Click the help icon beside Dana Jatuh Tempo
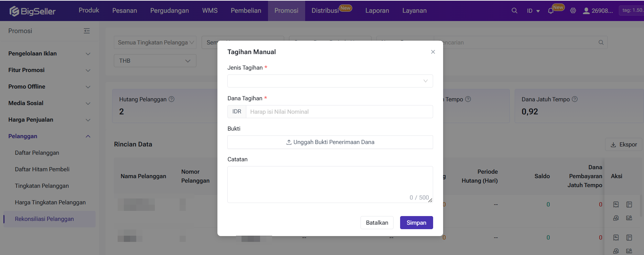 coord(575,99)
